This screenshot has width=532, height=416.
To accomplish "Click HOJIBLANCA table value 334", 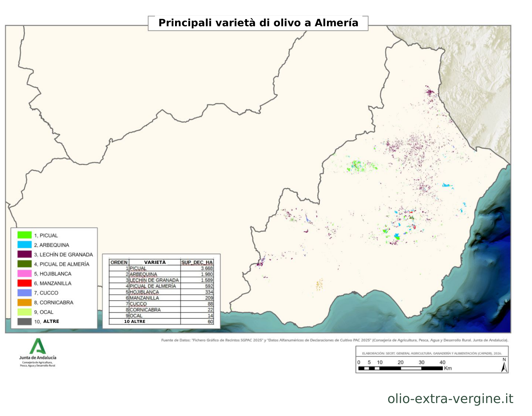I will coord(209,292).
